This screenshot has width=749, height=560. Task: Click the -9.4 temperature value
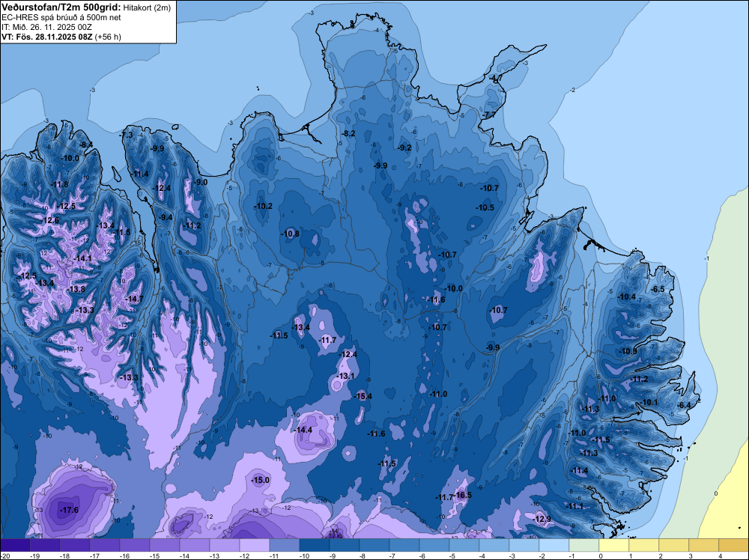click(x=166, y=217)
